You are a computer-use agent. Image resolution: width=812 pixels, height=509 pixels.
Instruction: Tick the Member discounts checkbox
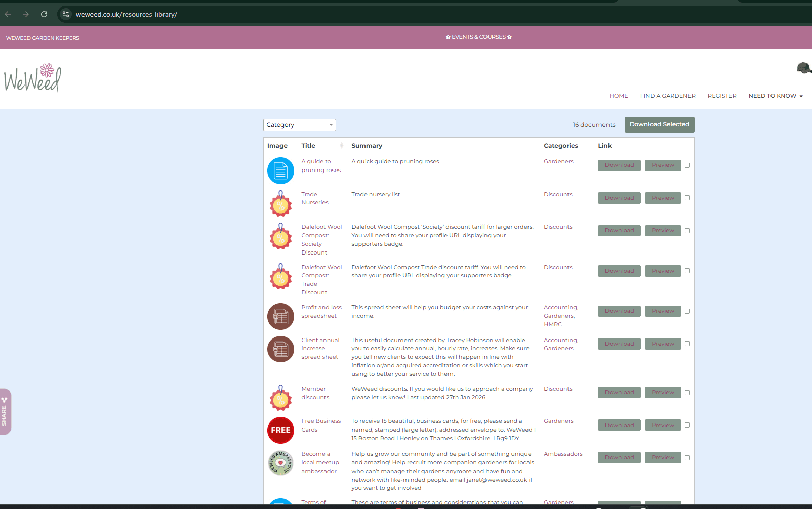click(687, 393)
